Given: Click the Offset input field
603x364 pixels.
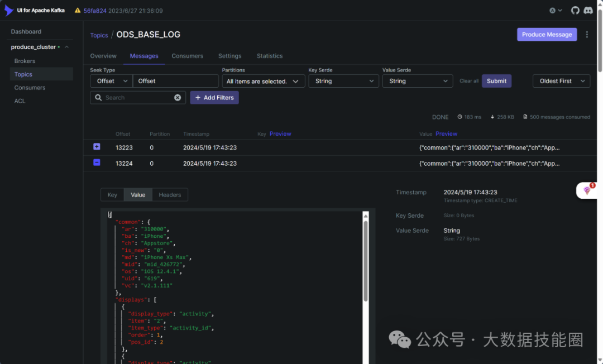Looking at the screenshot, I should tap(176, 81).
